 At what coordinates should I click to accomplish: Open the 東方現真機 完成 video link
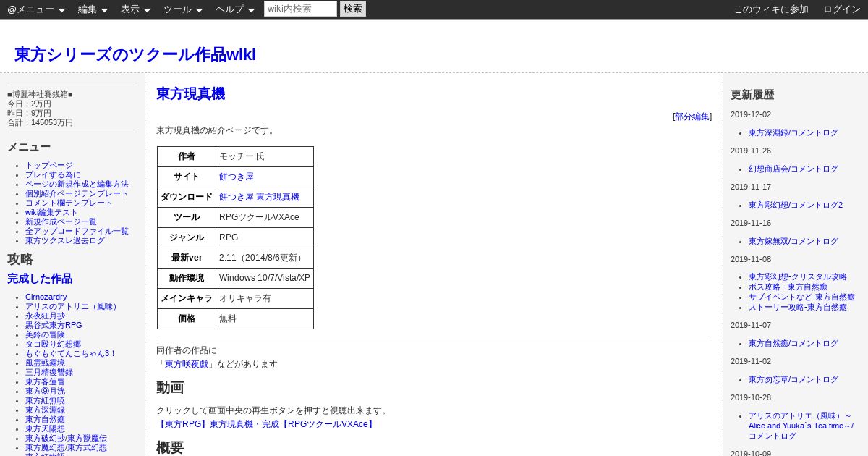[x=266, y=424]
